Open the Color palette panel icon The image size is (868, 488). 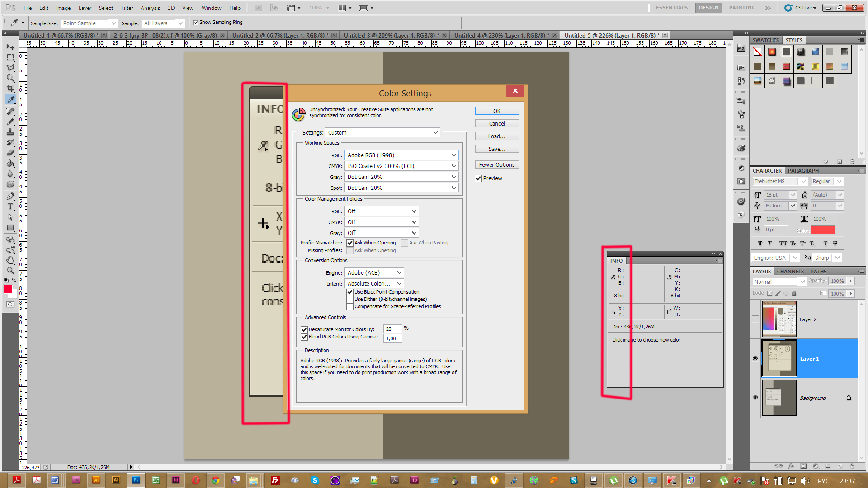pos(741,148)
